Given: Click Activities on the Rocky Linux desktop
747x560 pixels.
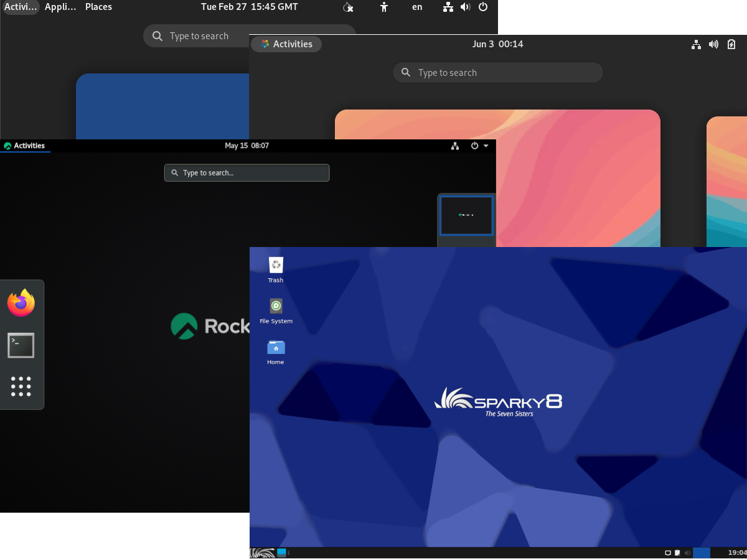Looking at the screenshot, I should (25, 146).
